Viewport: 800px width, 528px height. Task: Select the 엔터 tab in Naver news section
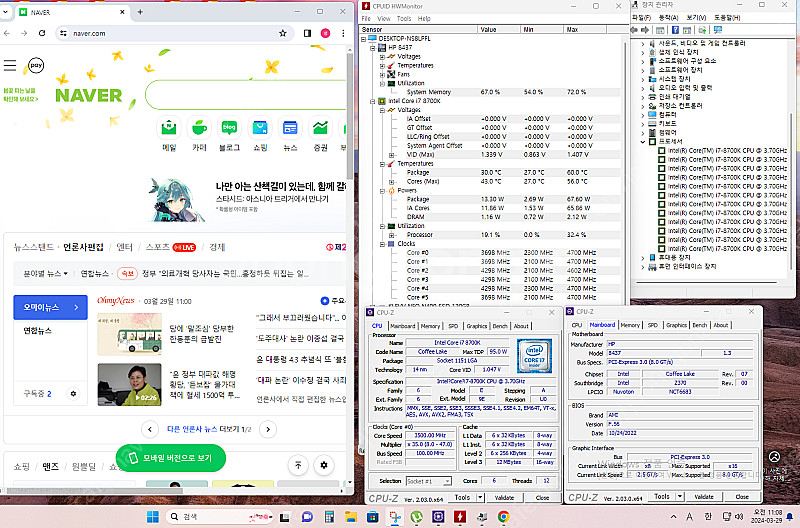(x=124, y=247)
